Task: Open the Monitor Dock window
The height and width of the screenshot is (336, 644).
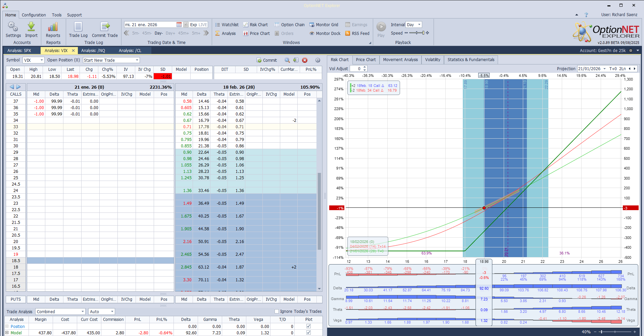Action: (325, 33)
